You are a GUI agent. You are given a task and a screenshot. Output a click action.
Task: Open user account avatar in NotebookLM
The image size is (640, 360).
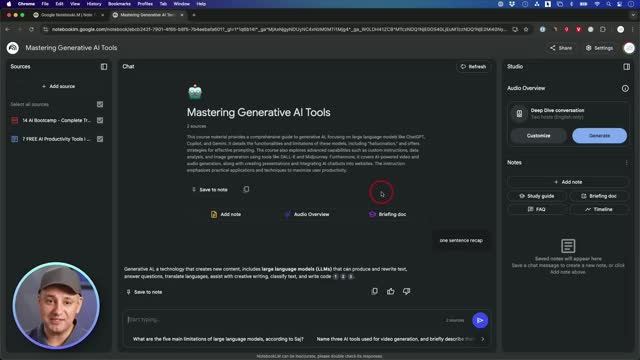tap(629, 48)
